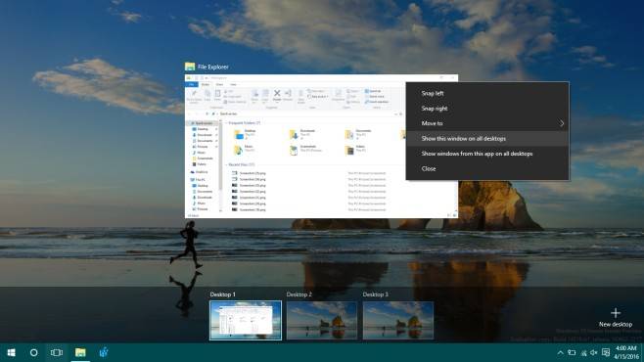Open the volume tray icon
Screen dimensions: 644x362
(594, 352)
